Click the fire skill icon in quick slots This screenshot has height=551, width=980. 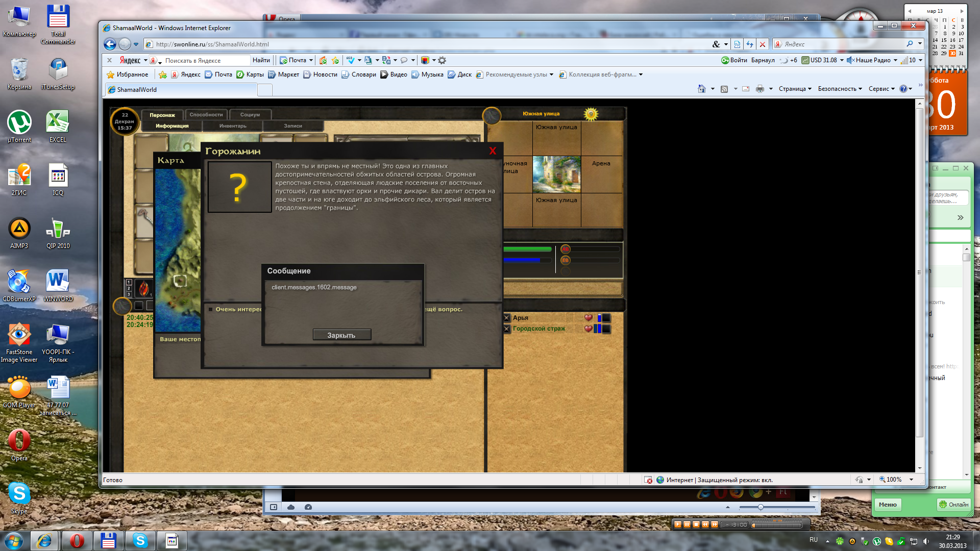tap(144, 288)
